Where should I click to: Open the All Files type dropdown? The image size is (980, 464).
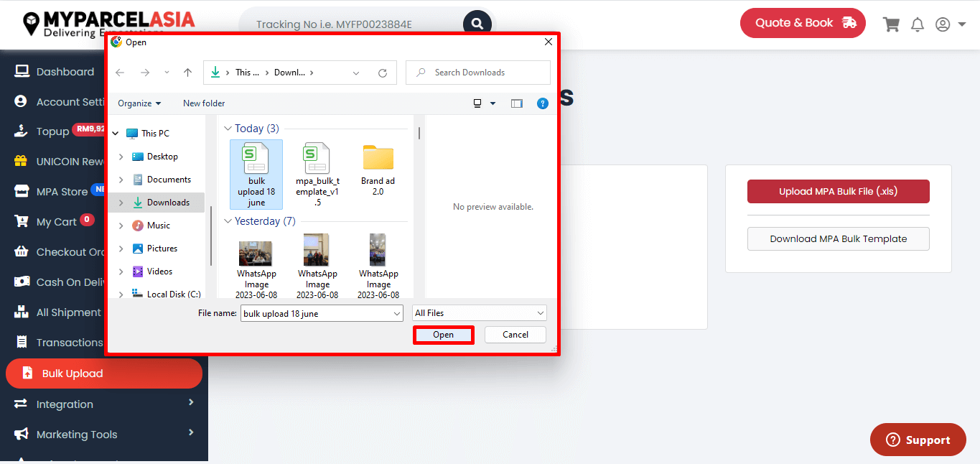[480, 313]
